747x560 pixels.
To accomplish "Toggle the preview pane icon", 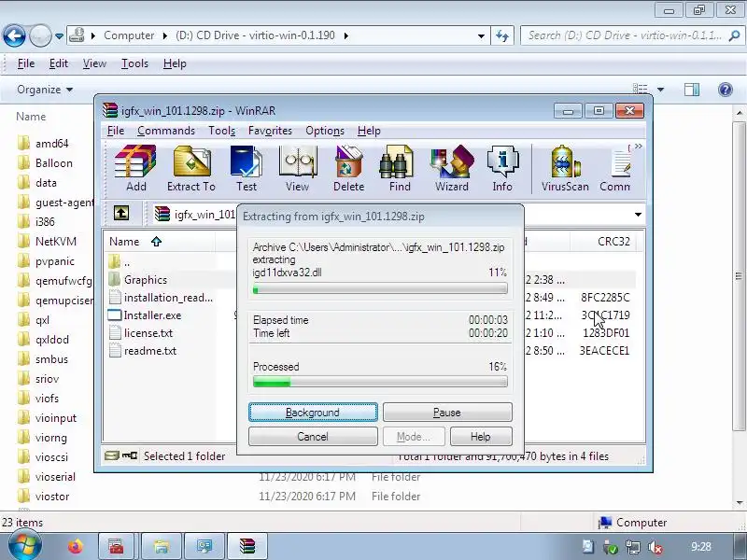I will [x=692, y=89].
